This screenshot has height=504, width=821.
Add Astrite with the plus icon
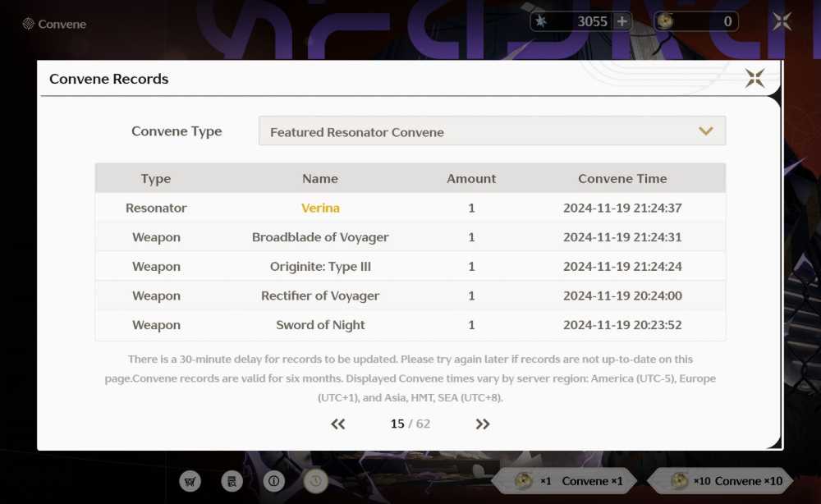pos(622,21)
